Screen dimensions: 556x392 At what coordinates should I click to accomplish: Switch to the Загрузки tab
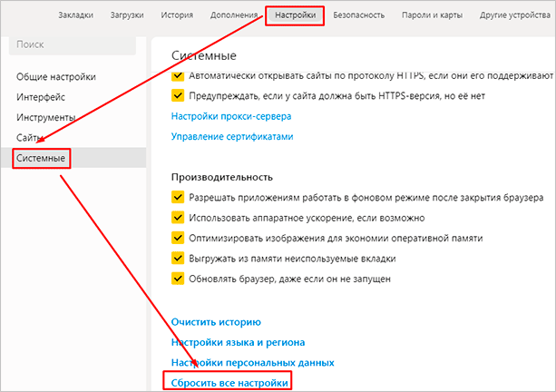click(127, 15)
